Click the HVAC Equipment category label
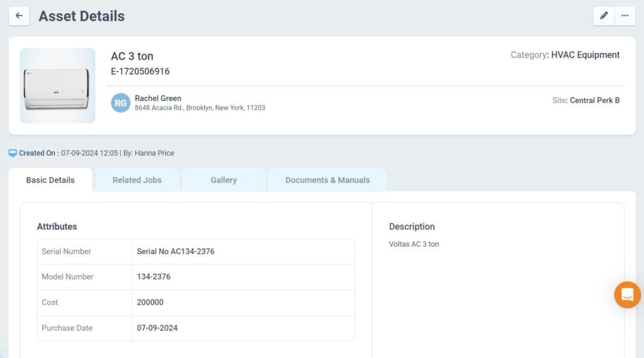 (x=585, y=55)
